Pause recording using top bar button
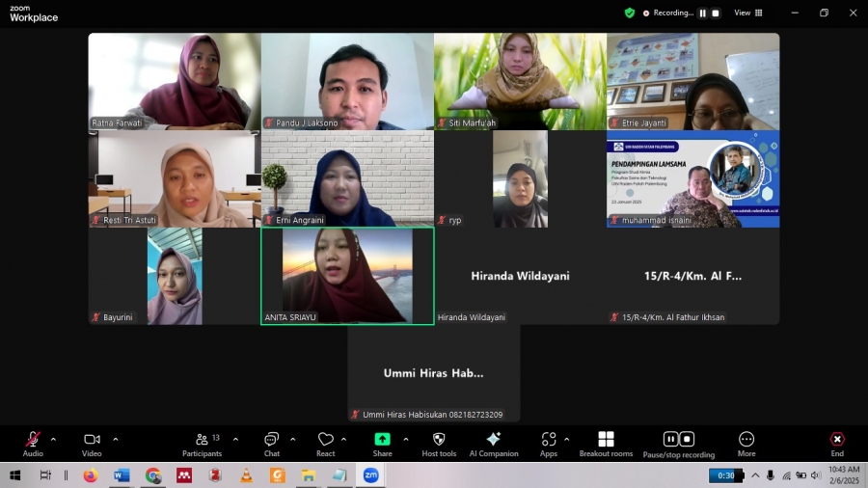The height and width of the screenshot is (488, 868). pyautogui.click(x=702, y=13)
